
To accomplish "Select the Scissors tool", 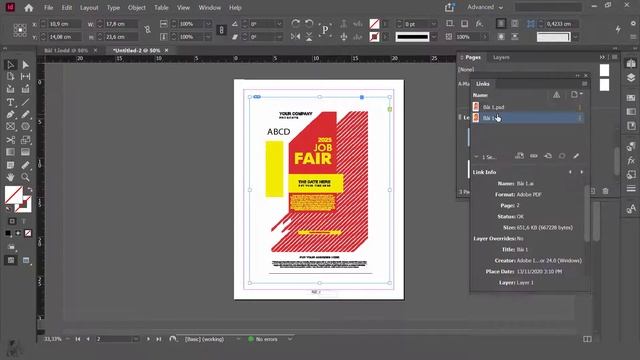I will pyautogui.click(x=11, y=140).
